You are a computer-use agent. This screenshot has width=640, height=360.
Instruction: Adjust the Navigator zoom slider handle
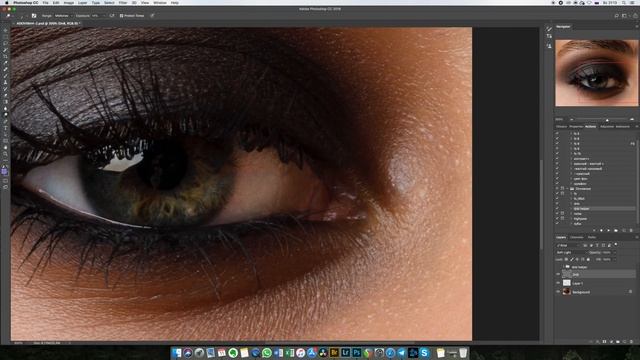[607, 120]
